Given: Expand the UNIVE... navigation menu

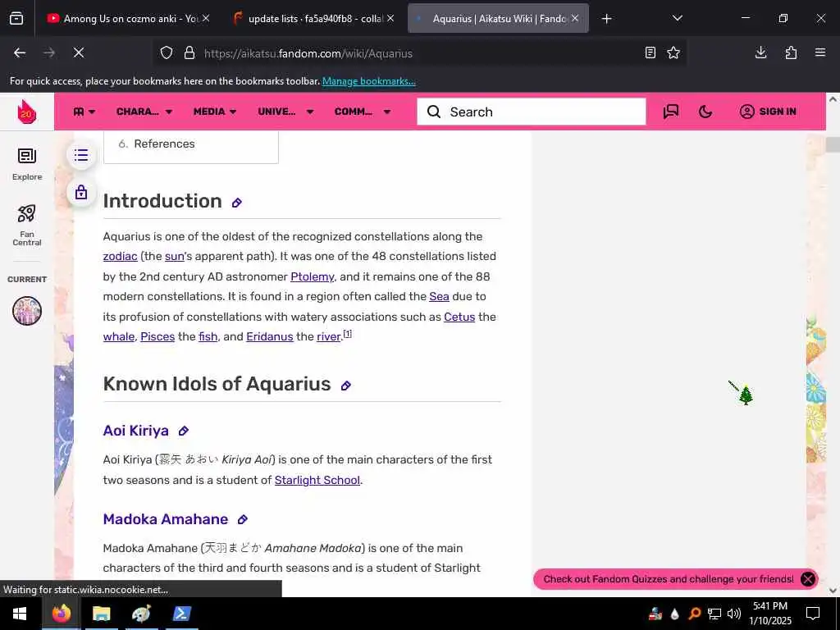Looking at the screenshot, I should tap(285, 112).
